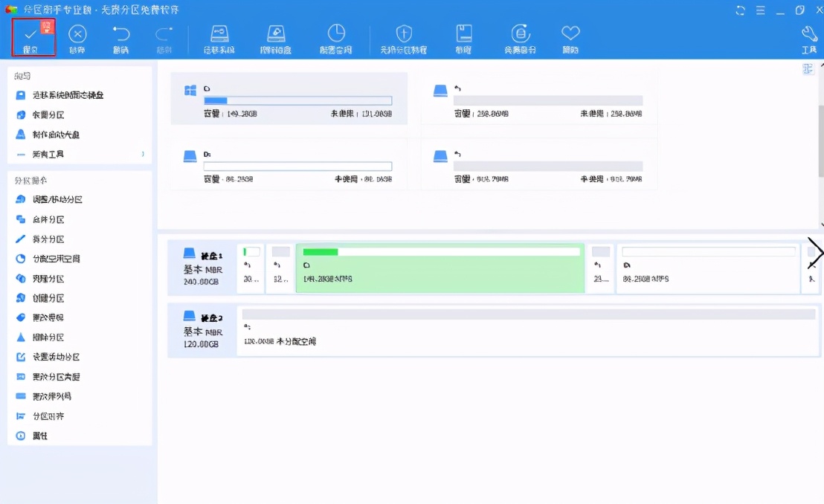The width and height of the screenshot is (824, 504).
Task: Click the Discard (放弃) circled-X toolbar button
Action: click(x=77, y=39)
